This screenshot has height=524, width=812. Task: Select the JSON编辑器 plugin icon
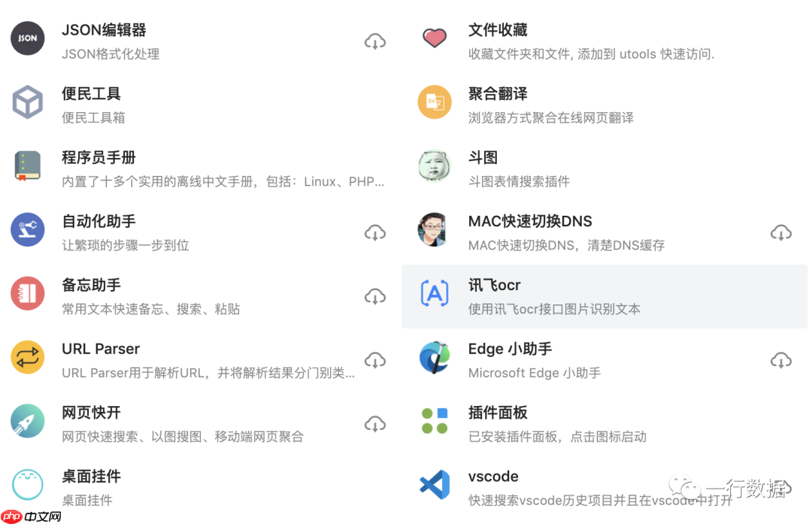click(27, 38)
